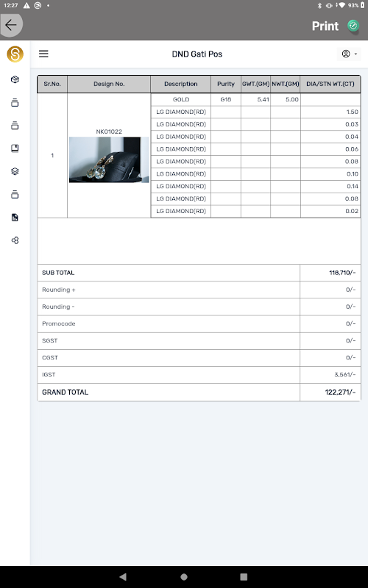
Task: Open the stack icon just below the layers icon
Action: point(15,194)
